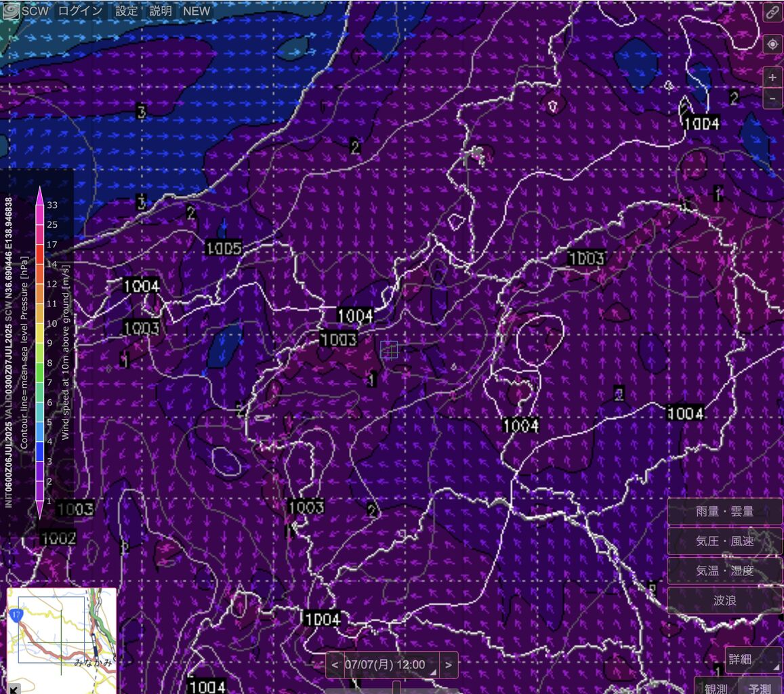The width and height of the screenshot is (784, 694).
Task: Collapse minimap with the diagonal arrow icon
Action: [14, 689]
